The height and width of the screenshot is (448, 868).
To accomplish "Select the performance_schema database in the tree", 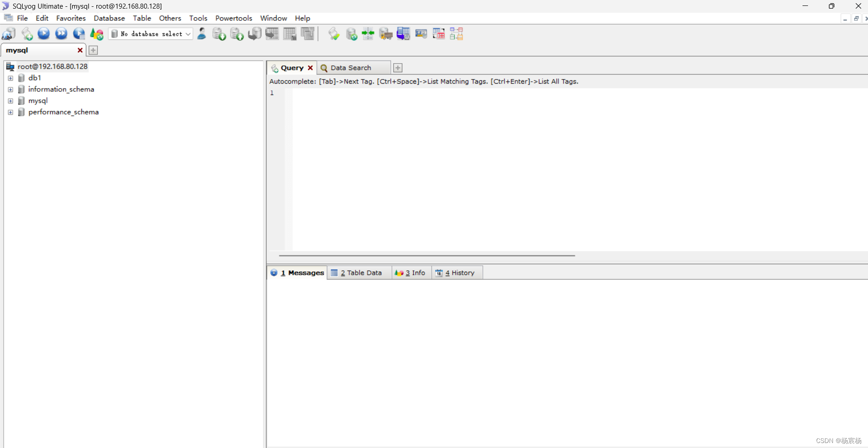I will 63,112.
